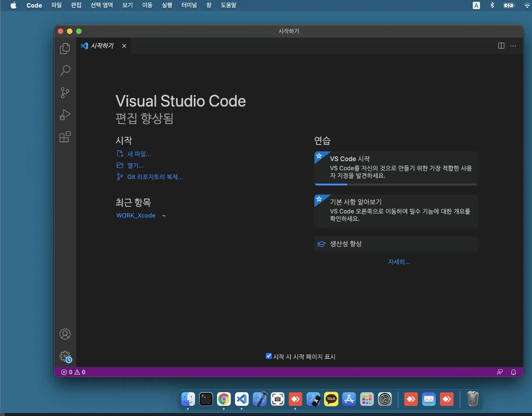Image resolution: width=532 pixels, height=416 pixels.
Task: Click the battery status icon
Action: point(509,5)
